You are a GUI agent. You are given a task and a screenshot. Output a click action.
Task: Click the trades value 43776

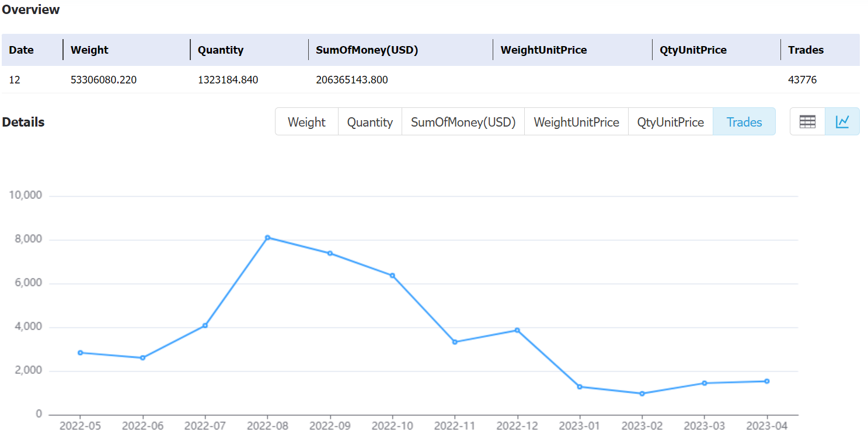[x=803, y=80]
